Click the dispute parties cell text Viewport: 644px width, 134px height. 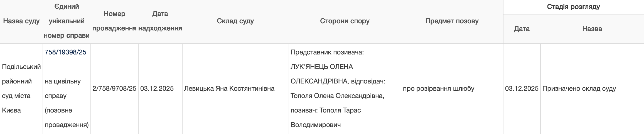coord(338,88)
